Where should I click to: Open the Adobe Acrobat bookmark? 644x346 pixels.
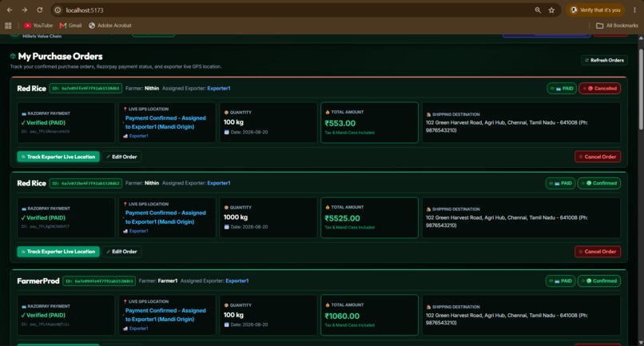110,26
